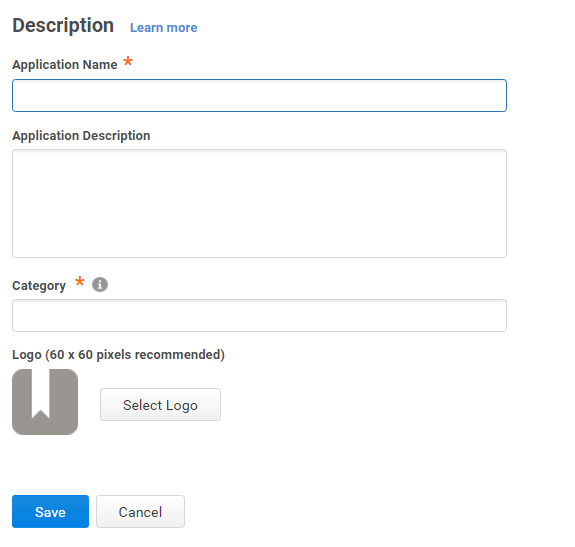Image resolution: width=575 pixels, height=547 pixels.
Task: Click the blue Save button text
Action: tap(50, 512)
